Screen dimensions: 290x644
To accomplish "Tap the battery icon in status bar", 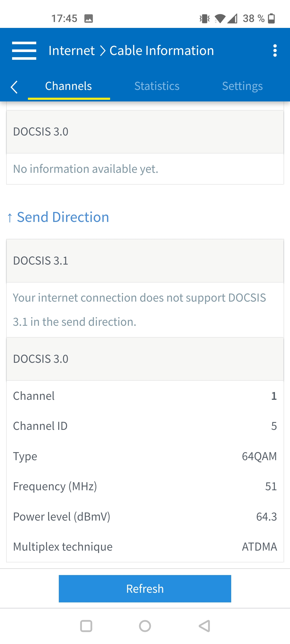I will coord(272,19).
